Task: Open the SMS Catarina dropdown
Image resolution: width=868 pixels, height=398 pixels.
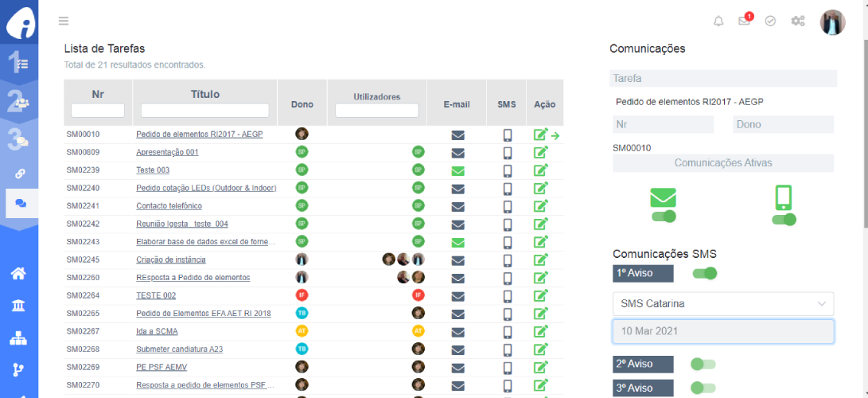Action: 722,303
